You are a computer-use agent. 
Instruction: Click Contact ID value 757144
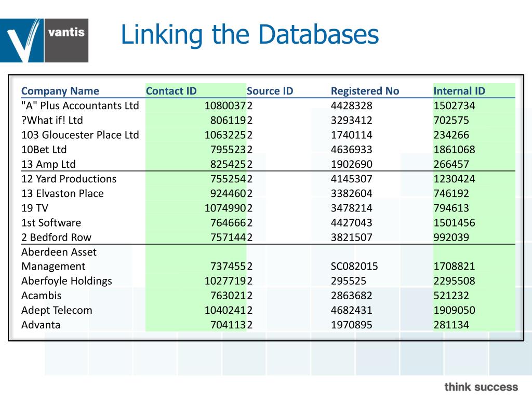coord(228,237)
